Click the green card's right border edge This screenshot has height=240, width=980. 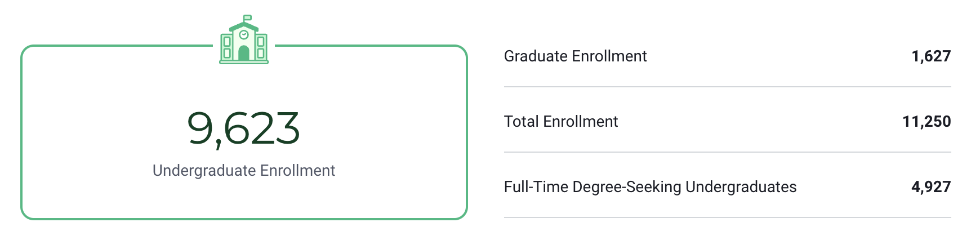pyautogui.click(x=467, y=132)
